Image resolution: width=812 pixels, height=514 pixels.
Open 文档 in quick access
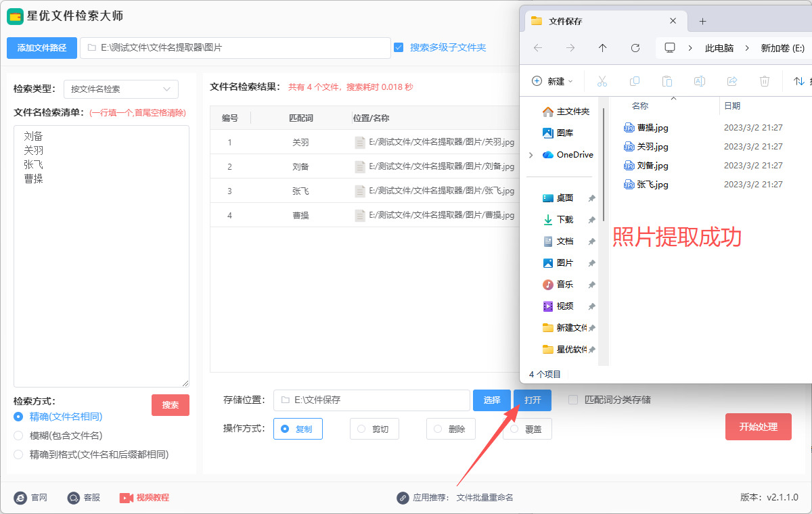coord(558,241)
